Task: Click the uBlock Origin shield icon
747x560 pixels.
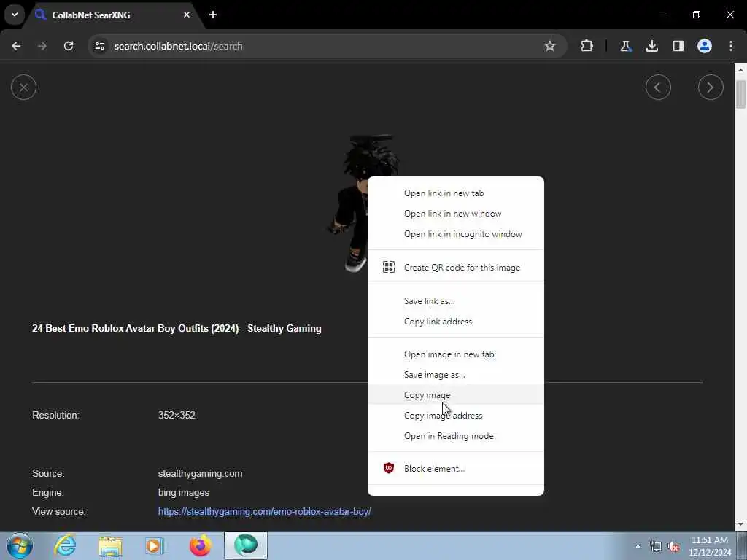Action: pyautogui.click(x=389, y=468)
